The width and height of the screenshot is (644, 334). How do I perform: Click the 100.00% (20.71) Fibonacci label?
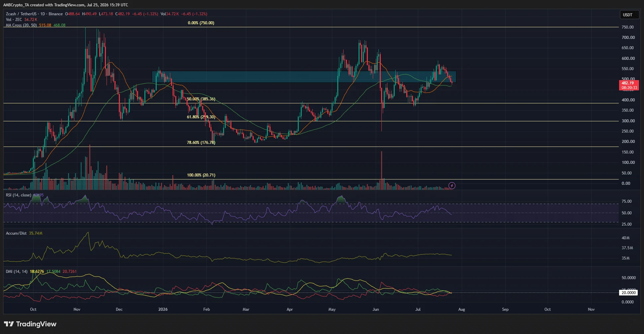tap(201, 175)
